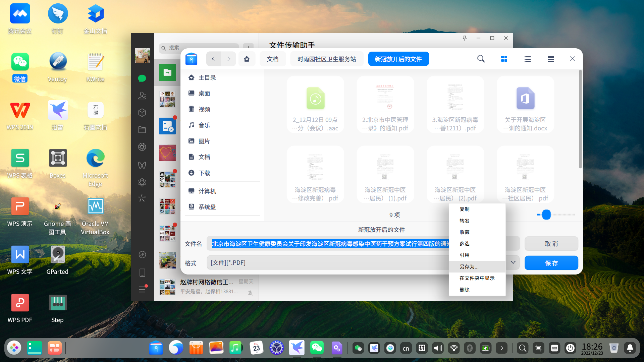Click the 取消 cancel button

551,244
